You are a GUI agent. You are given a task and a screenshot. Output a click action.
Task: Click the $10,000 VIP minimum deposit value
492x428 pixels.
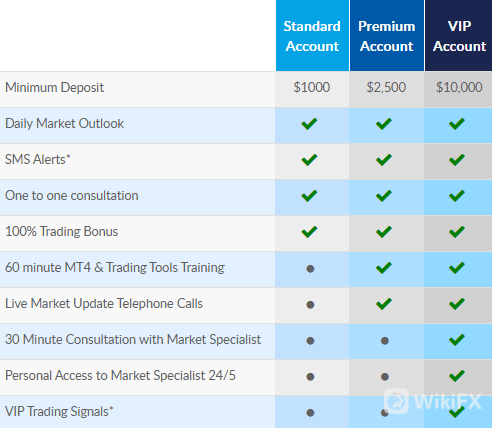459,87
